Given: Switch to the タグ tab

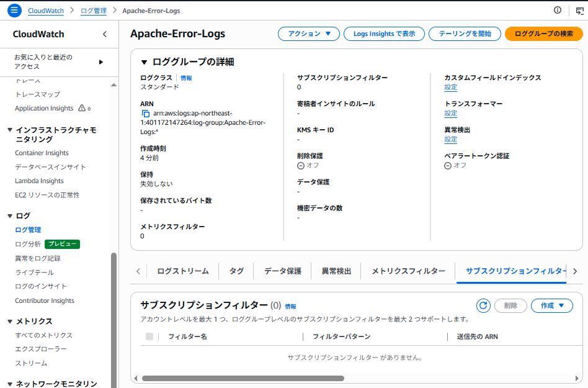Looking at the screenshot, I should 236,271.
